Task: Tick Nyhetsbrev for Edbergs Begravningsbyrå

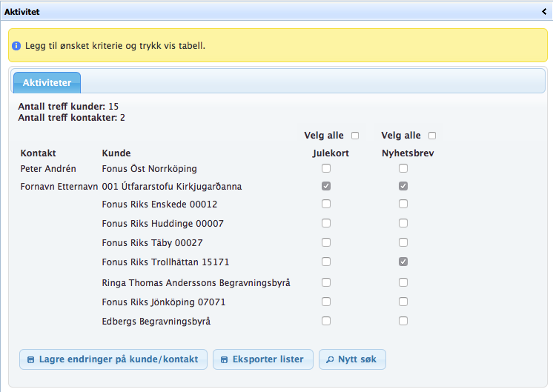Action: [403, 321]
